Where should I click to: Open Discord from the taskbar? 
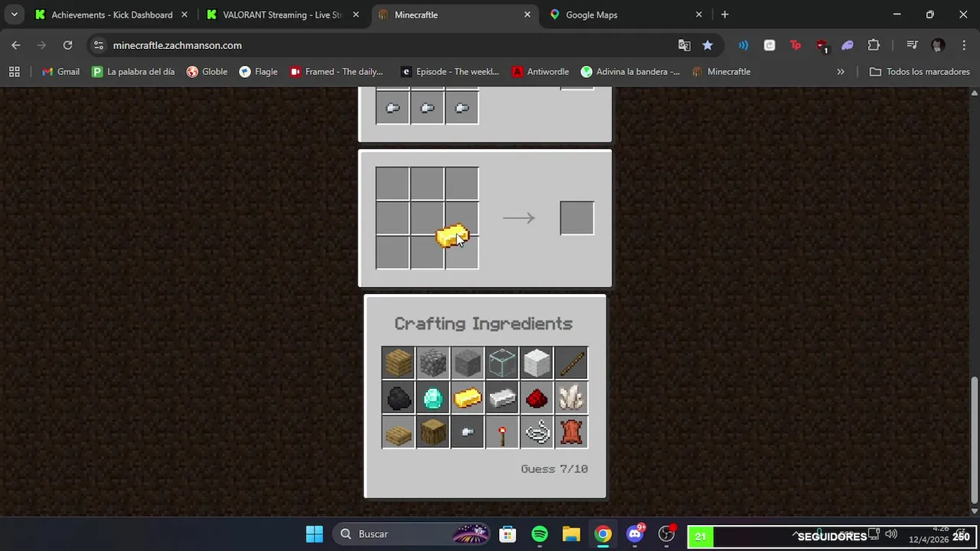(x=635, y=534)
